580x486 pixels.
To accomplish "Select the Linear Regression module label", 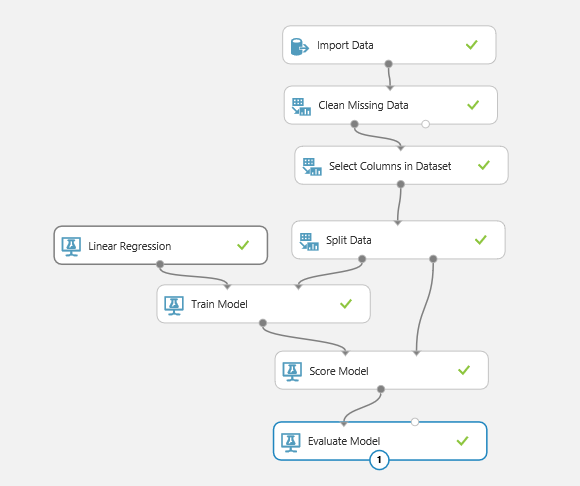I will 130,246.
